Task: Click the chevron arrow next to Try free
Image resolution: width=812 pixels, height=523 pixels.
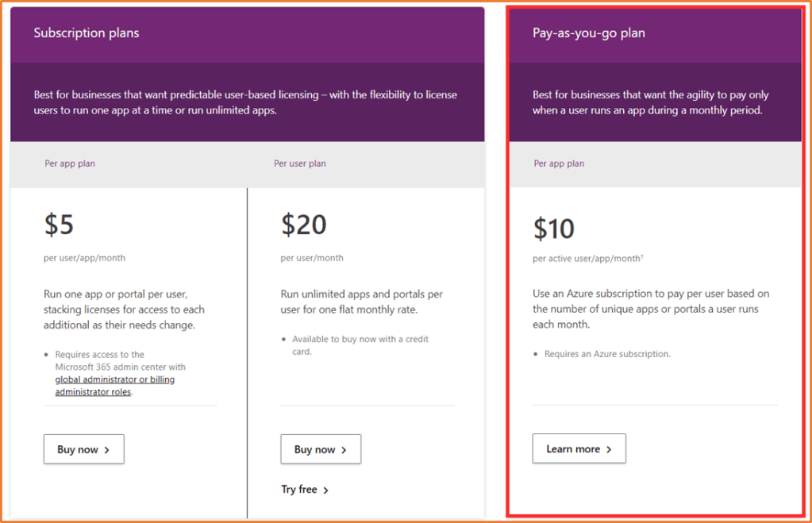Action: (324, 490)
